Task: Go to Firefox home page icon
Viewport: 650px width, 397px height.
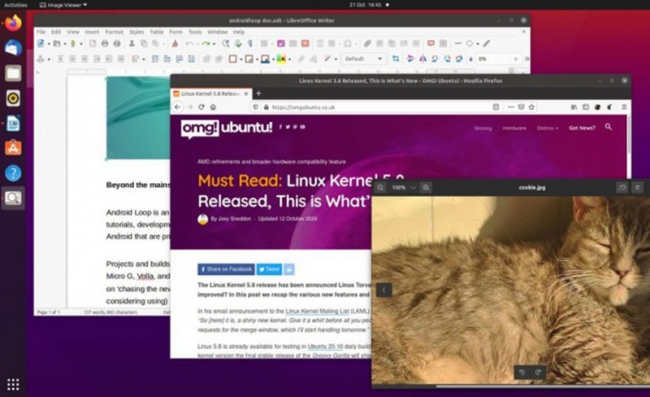Action: pos(213,107)
